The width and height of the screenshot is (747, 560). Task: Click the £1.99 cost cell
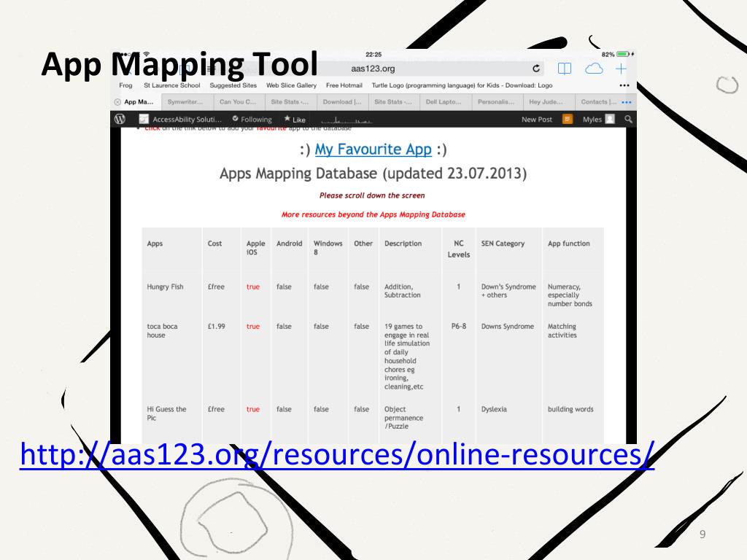coord(216,326)
